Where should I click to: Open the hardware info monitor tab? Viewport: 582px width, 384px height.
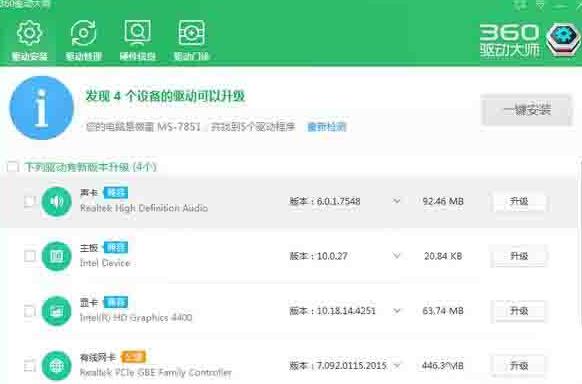[138, 40]
